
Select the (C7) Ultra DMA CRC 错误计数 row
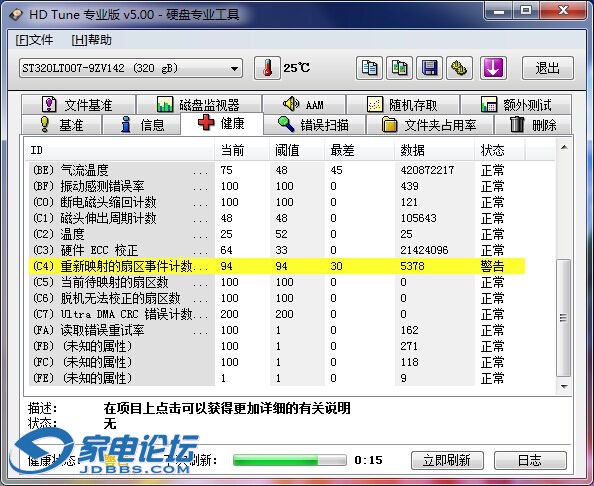click(277, 314)
